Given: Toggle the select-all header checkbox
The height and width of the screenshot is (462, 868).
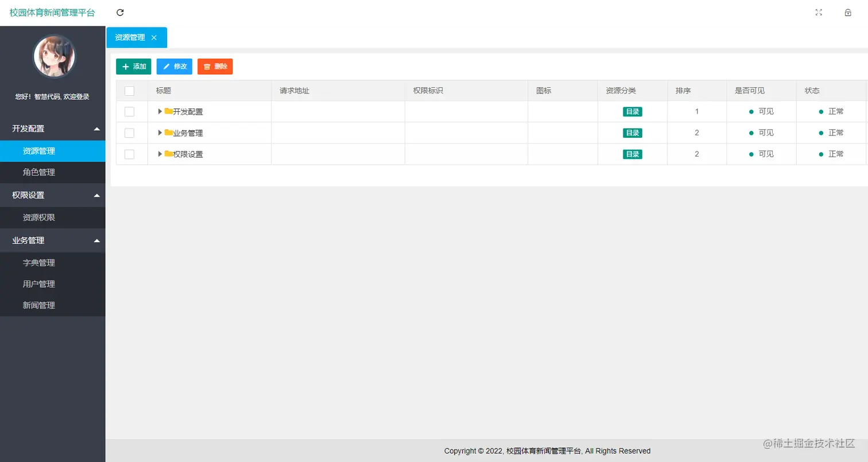Looking at the screenshot, I should coord(129,91).
